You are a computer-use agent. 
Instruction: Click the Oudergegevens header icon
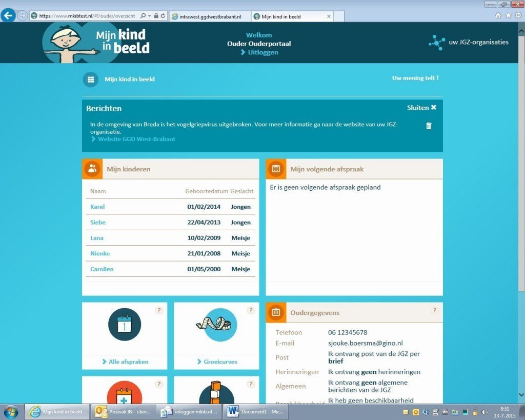point(276,312)
